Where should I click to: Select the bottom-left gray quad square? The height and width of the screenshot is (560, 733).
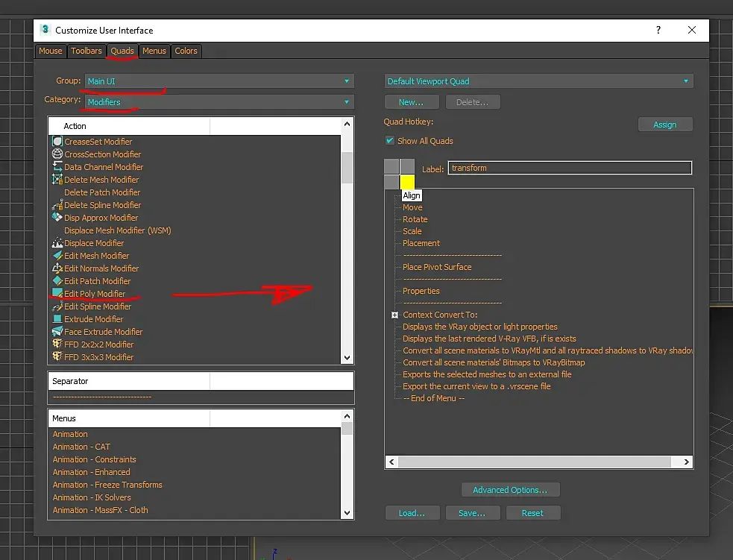(391, 182)
